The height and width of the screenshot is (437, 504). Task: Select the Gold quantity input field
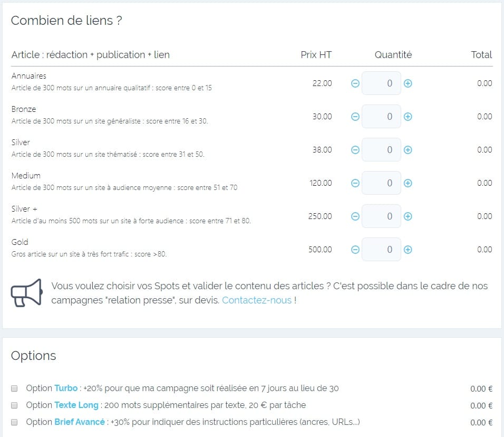[381, 250]
